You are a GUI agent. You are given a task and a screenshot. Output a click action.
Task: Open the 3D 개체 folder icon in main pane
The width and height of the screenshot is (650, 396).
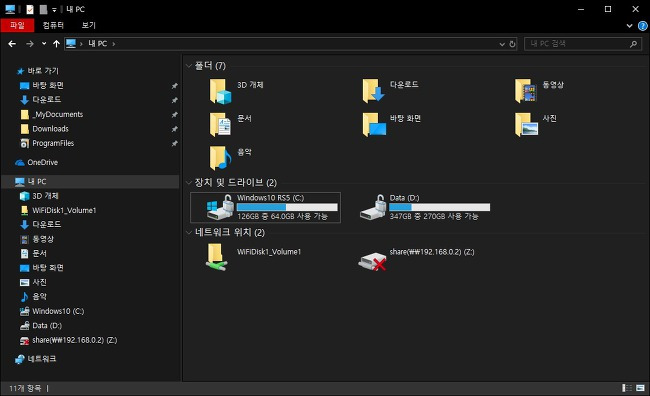click(x=220, y=91)
